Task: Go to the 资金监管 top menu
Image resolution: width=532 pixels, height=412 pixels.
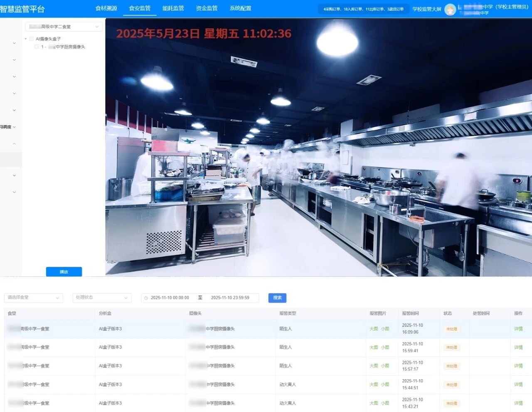Action: pyautogui.click(x=207, y=8)
